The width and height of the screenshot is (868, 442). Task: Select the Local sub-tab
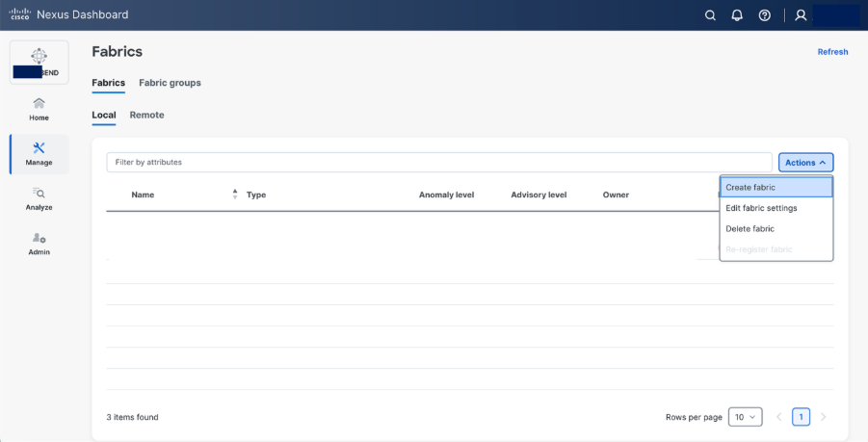click(104, 115)
